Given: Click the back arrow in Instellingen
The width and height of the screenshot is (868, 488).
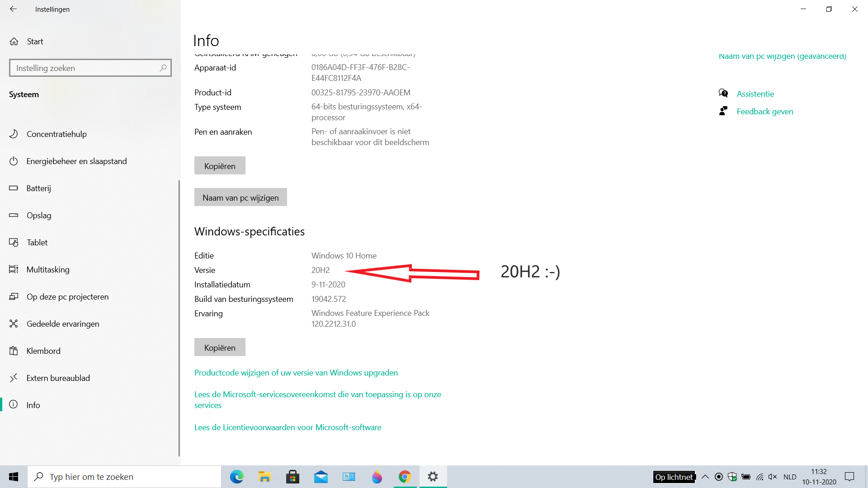Looking at the screenshot, I should (13, 9).
